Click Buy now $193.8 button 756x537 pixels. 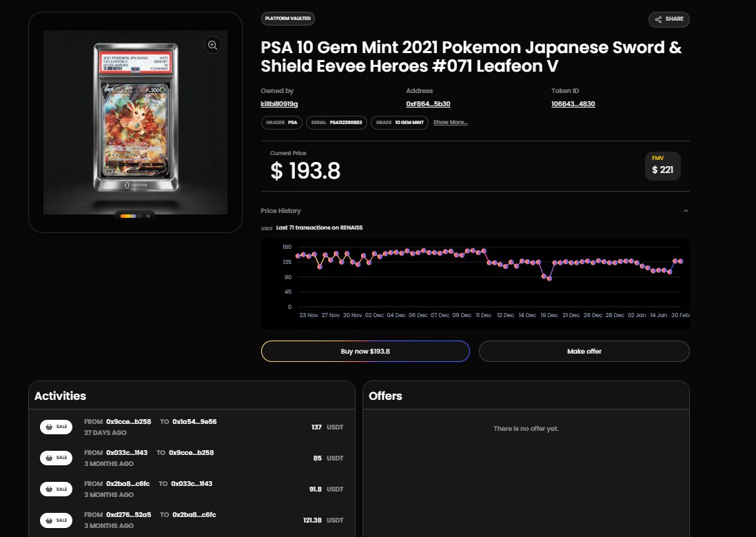[x=365, y=352]
